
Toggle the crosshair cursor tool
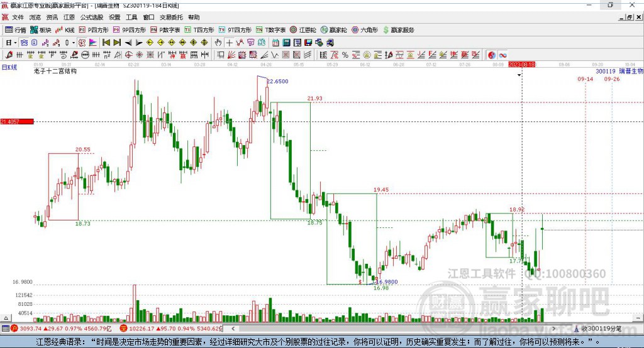point(229,43)
